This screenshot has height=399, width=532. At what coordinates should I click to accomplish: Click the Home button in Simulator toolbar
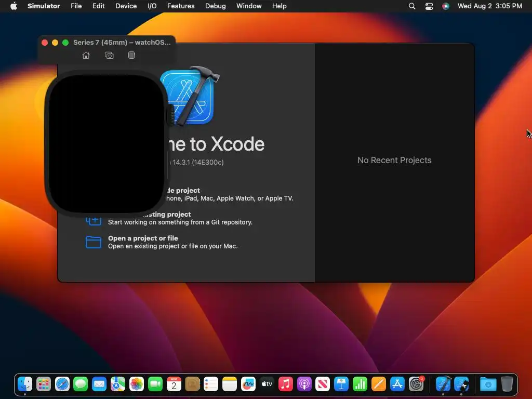point(86,55)
